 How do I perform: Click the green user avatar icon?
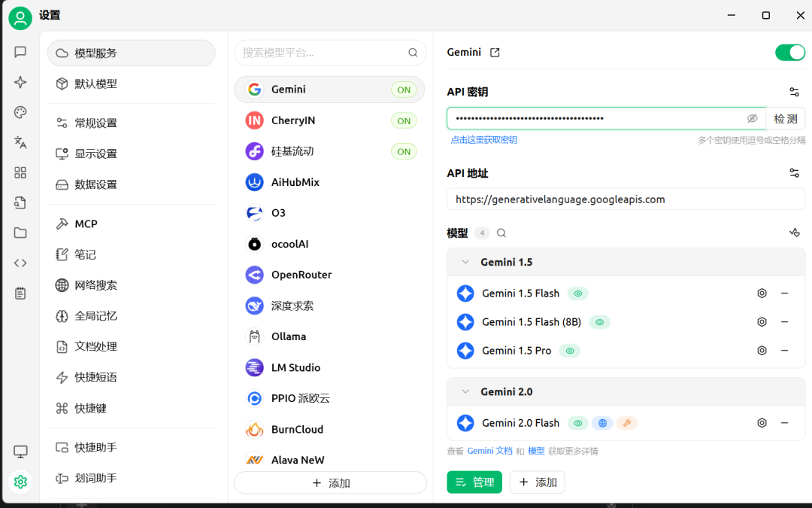tap(20, 19)
